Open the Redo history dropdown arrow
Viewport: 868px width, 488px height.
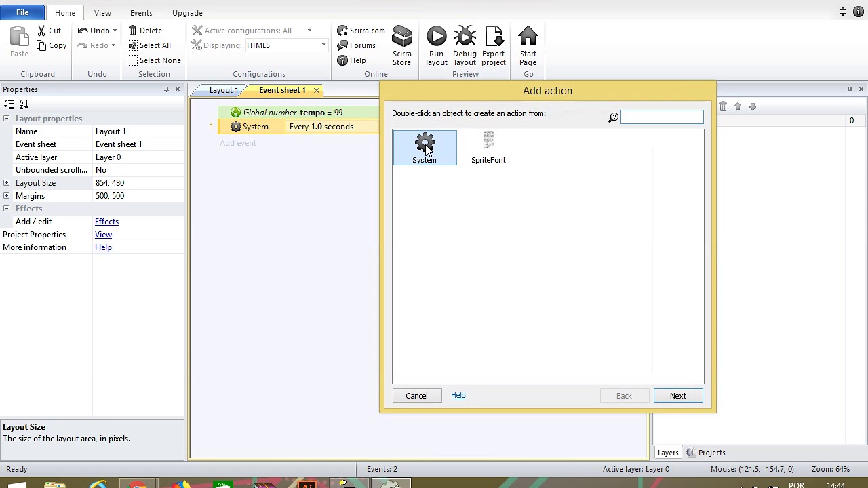tap(113, 45)
